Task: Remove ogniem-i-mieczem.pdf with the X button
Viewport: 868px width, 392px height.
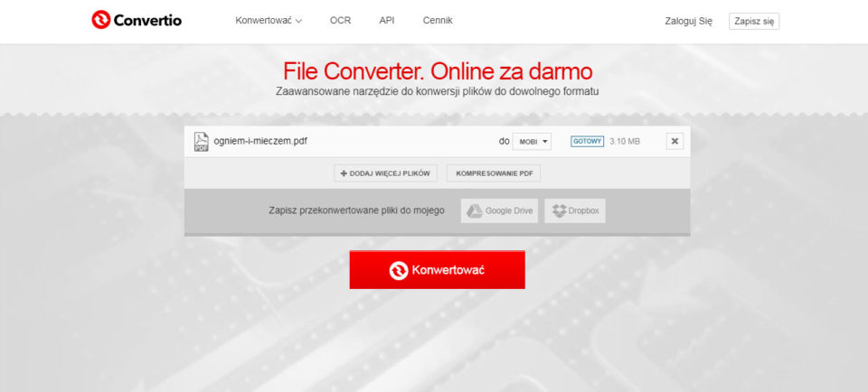Action: (675, 141)
